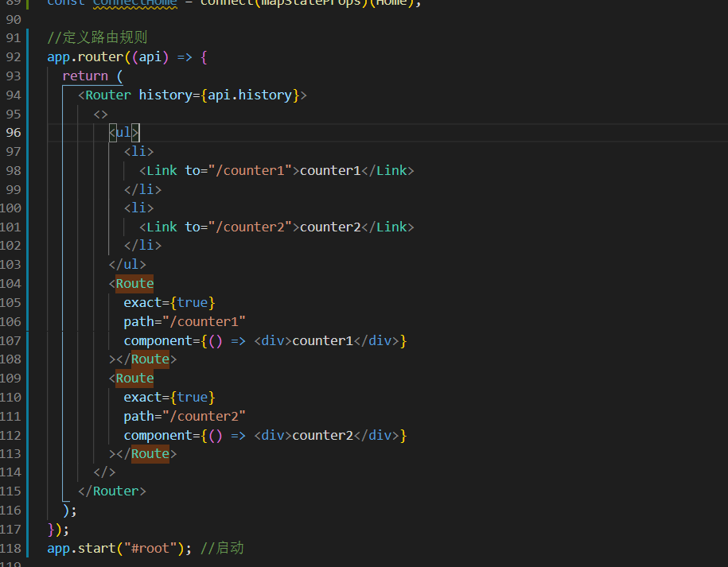Click the closing Route tag on line 113

(x=150, y=453)
